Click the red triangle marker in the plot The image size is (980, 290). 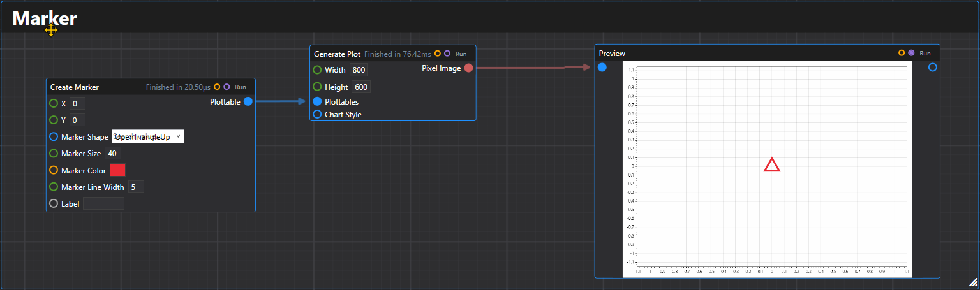(x=772, y=165)
